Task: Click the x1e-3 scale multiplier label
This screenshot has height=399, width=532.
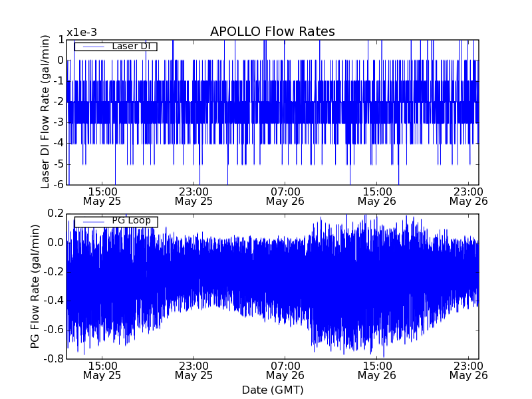Action: pos(82,33)
